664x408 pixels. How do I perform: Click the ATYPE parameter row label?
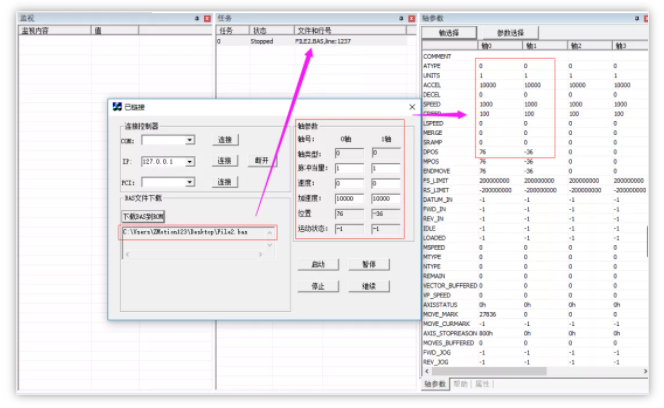(432, 66)
